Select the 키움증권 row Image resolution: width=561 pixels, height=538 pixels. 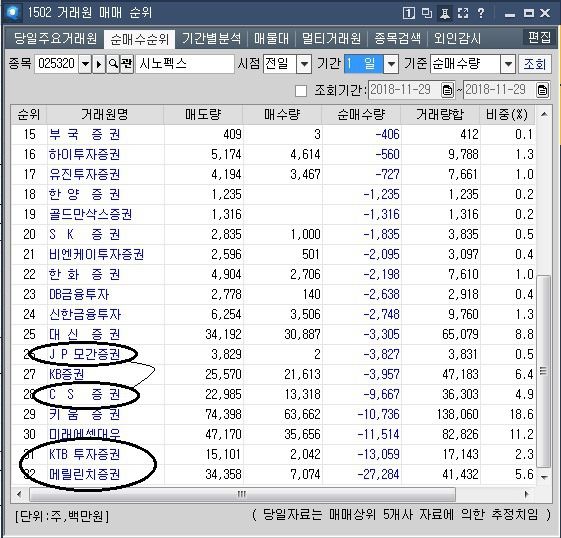click(x=273, y=415)
